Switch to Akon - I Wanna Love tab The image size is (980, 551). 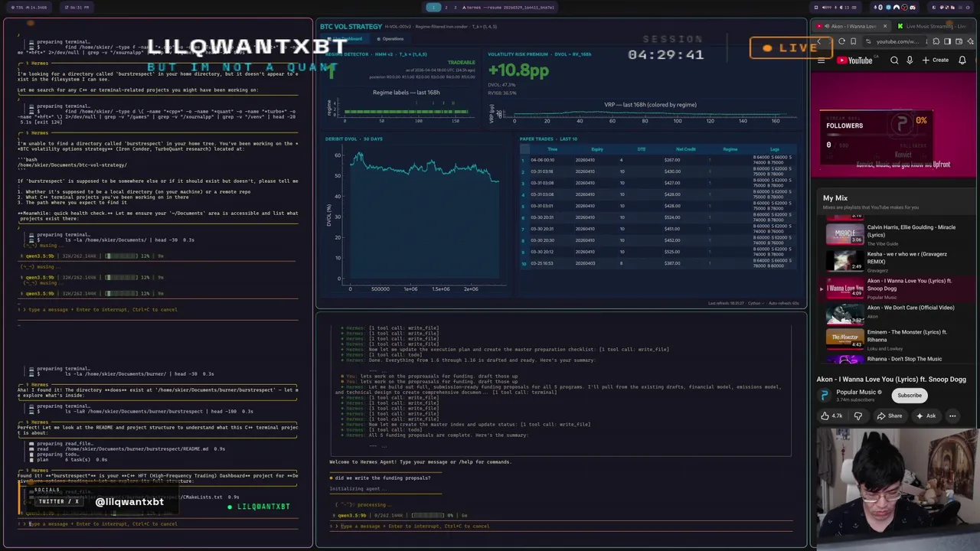[852, 26]
